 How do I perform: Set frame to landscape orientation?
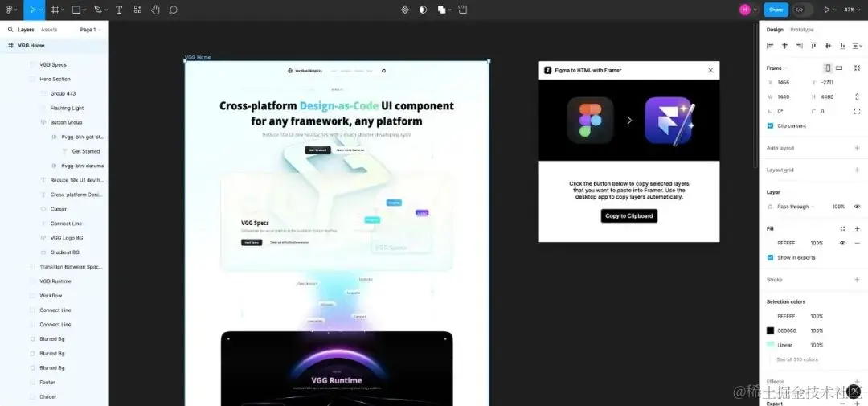point(839,68)
